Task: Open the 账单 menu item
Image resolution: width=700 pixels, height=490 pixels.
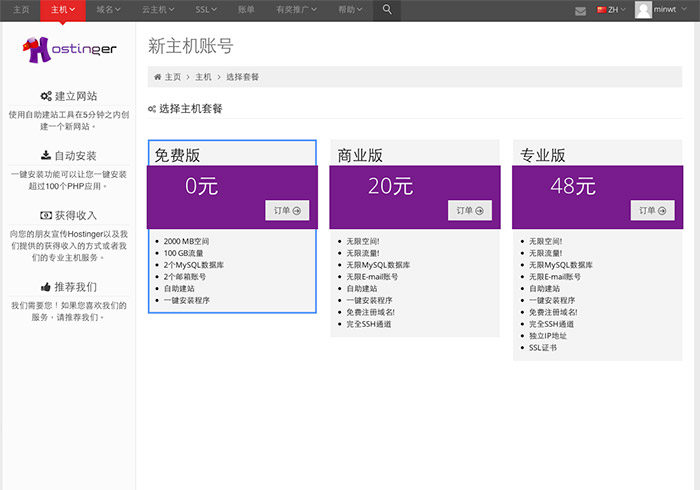Action: [246, 9]
